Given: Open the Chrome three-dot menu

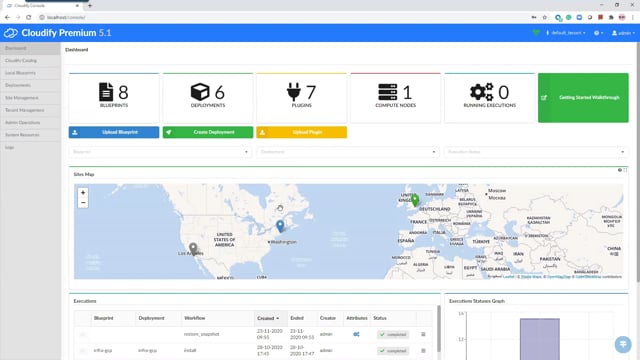Looking at the screenshot, I should point(633,18).
